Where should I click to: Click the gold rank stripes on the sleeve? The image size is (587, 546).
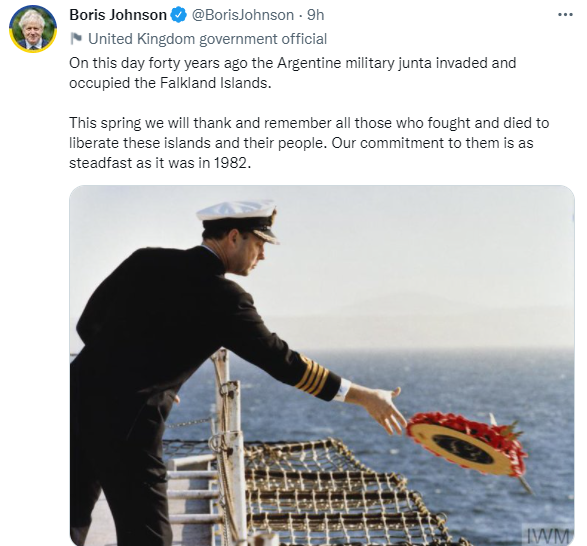click(x=312, y=375)
